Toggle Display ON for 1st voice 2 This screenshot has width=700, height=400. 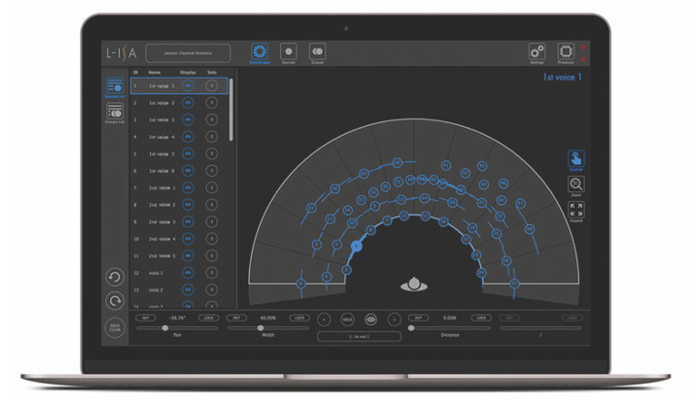pos(188,103)
